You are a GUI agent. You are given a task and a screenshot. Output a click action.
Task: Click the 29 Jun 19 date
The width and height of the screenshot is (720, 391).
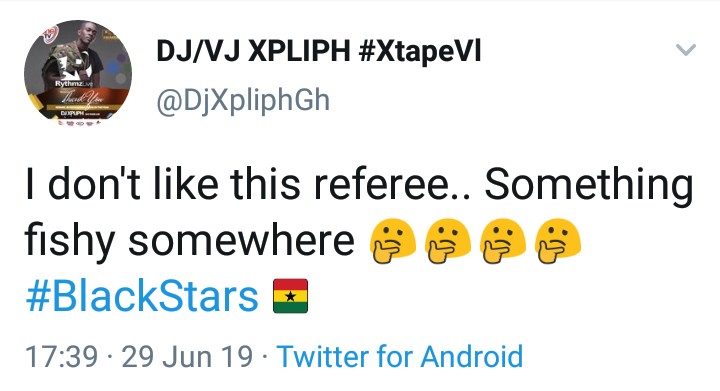click(187, 357)
